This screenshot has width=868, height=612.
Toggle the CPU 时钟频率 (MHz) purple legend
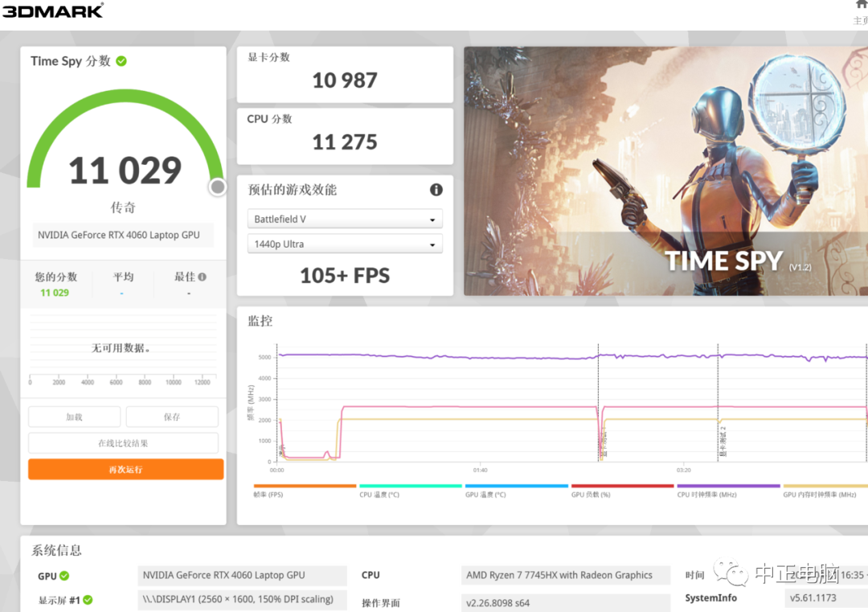728,491
